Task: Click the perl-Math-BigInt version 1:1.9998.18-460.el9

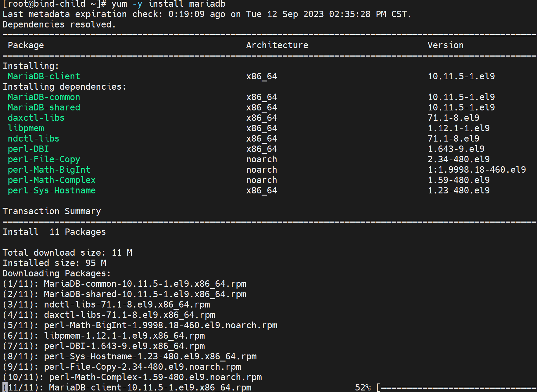Action: pos(477,170)
